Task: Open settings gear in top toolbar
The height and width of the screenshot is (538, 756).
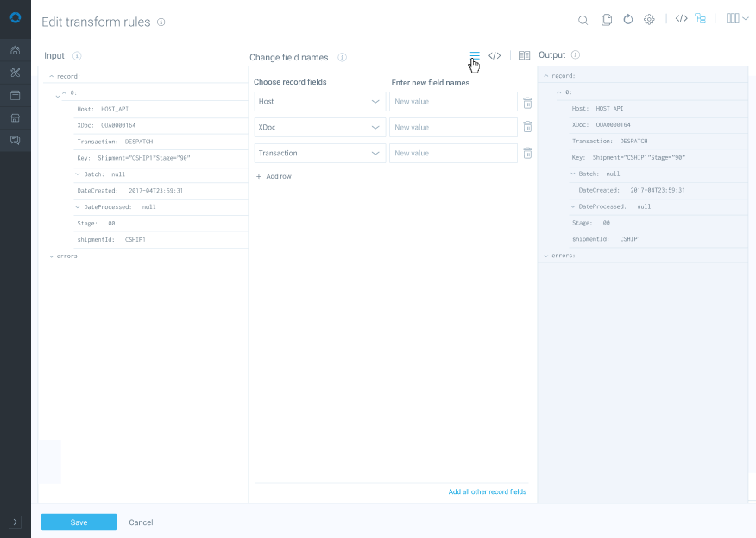Action: 649,20
